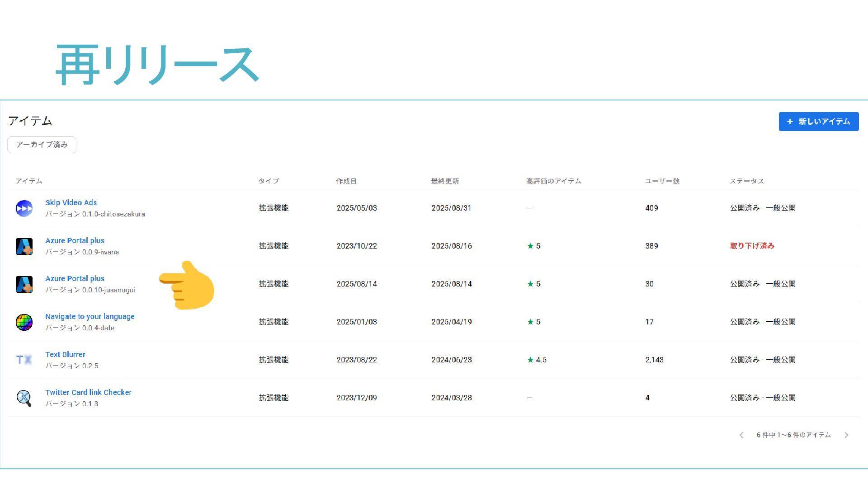868x488 pixels.
Task: Go to the previous page of items
Action: 741,435
